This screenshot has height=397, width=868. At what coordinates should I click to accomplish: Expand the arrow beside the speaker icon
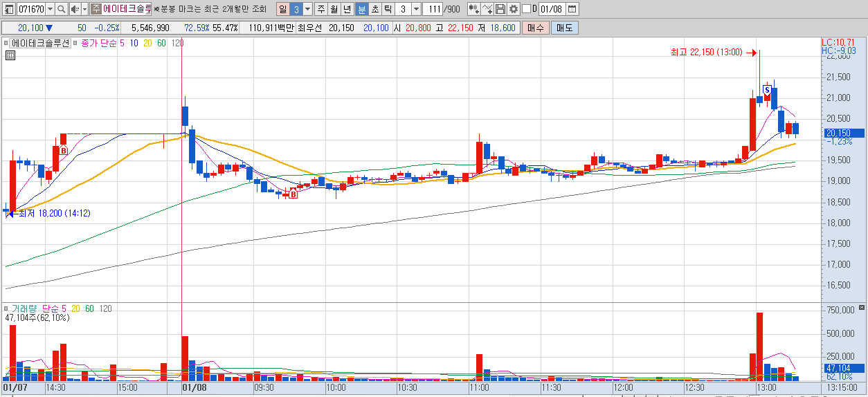tap(84, 9)
